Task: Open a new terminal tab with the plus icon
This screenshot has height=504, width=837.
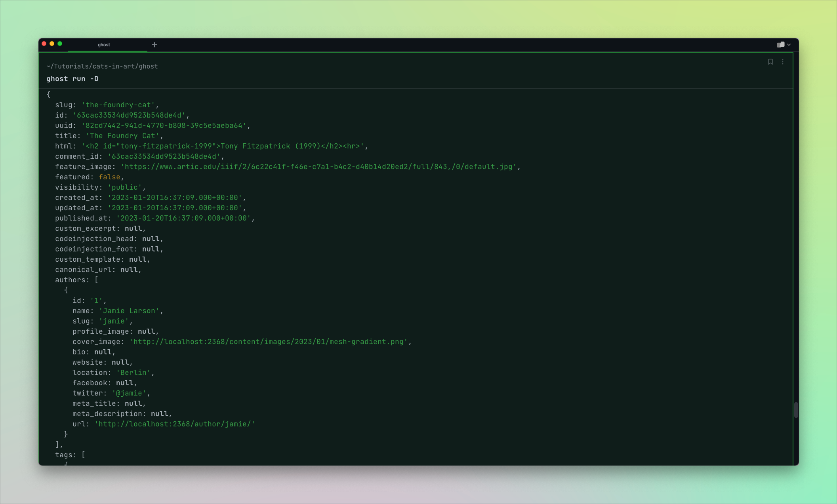Action: click(x=154, y=44)
